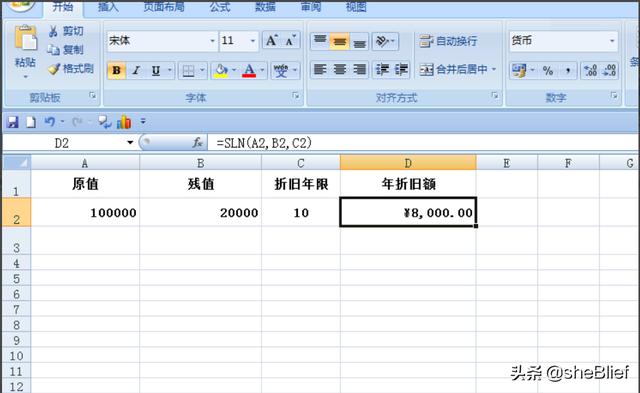Open Alignment dialog launcher (对齐方式)
The height and width of the screenshot is (393, 640).
[494, 96]
